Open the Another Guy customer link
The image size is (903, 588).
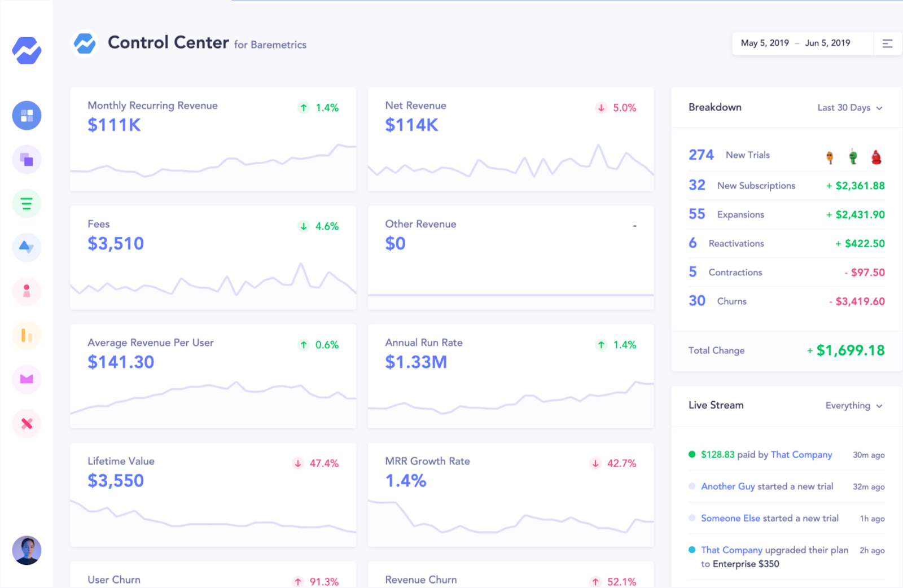(728, 486)
